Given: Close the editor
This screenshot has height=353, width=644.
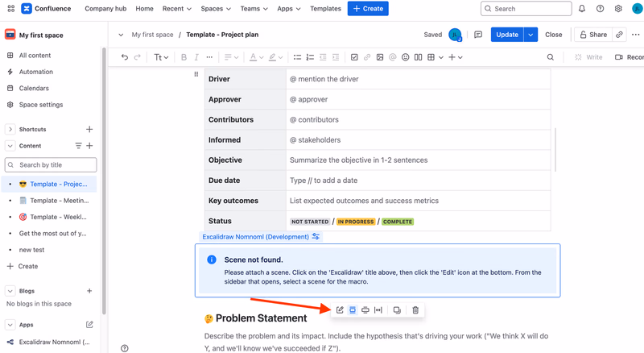Looking at the screenshot, I should 553,35.
